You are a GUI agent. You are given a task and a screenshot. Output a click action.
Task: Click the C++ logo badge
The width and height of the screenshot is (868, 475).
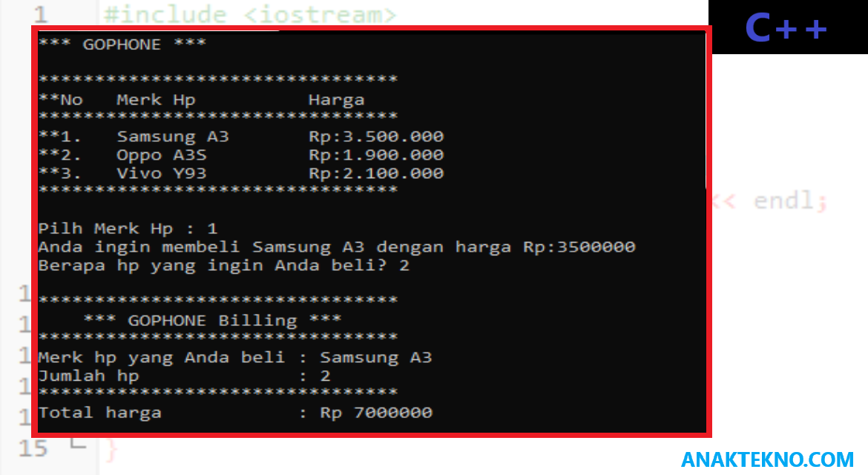click(x=786, y=27)
